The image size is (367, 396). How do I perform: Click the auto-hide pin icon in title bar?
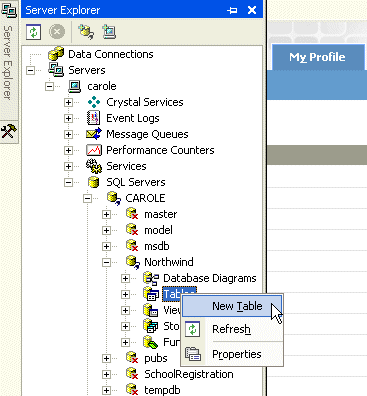pyautogui.click(x=232, y=10)
